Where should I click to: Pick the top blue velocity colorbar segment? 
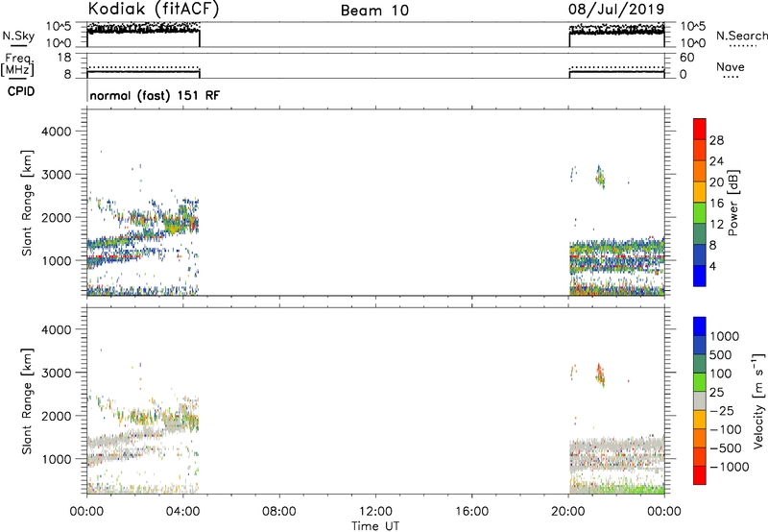pyautogui.click(x=700, y=326)
